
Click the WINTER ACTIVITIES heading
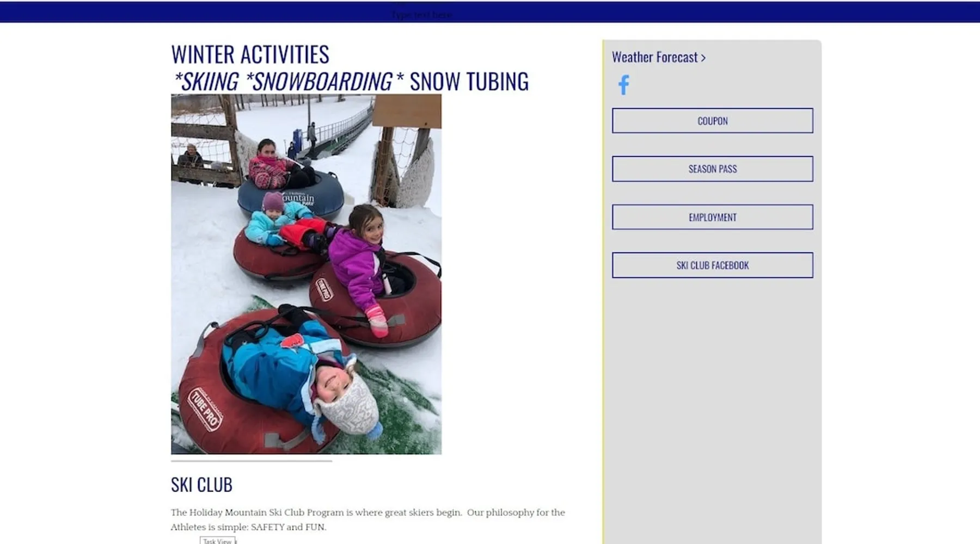(250, 54)
